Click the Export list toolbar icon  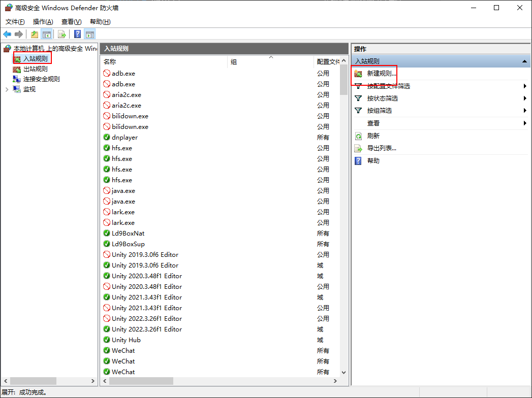point(62,34)
